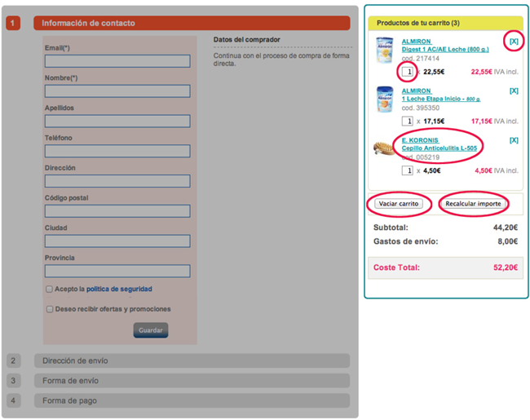
Task: Click quantity box for Almiron Digest
Action: click(407, 72)
